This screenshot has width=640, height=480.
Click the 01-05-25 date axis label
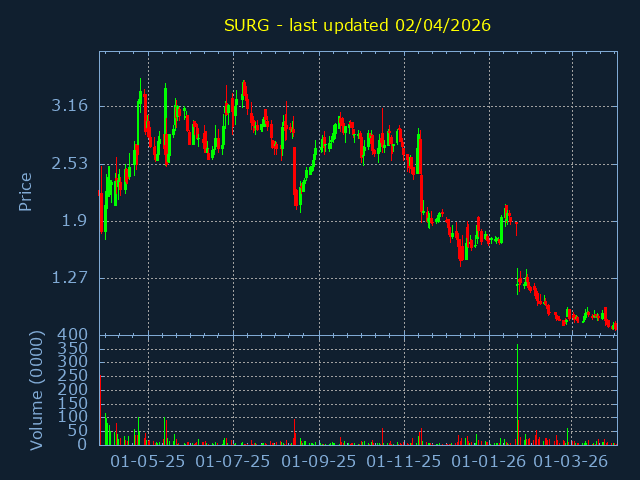click(x=148, y=462)
